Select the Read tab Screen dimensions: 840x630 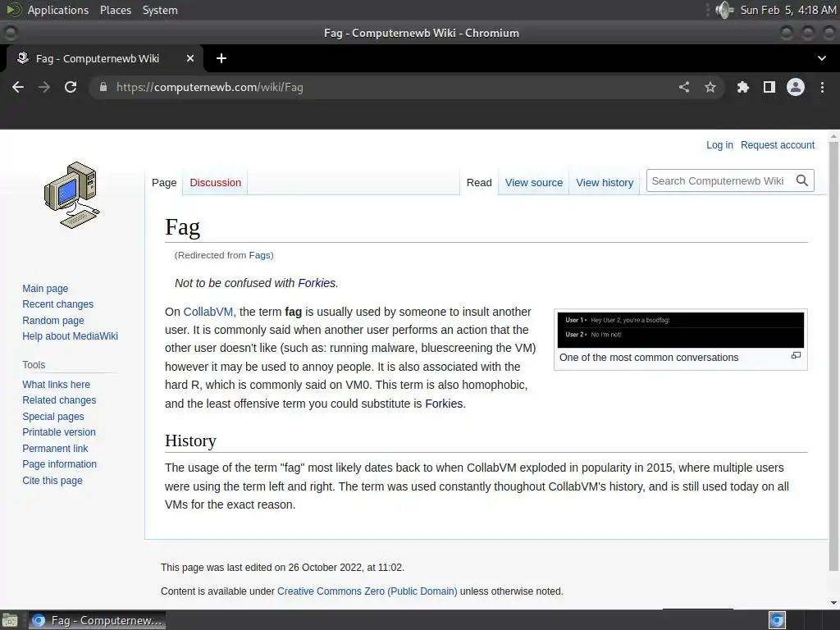(479, 183)
